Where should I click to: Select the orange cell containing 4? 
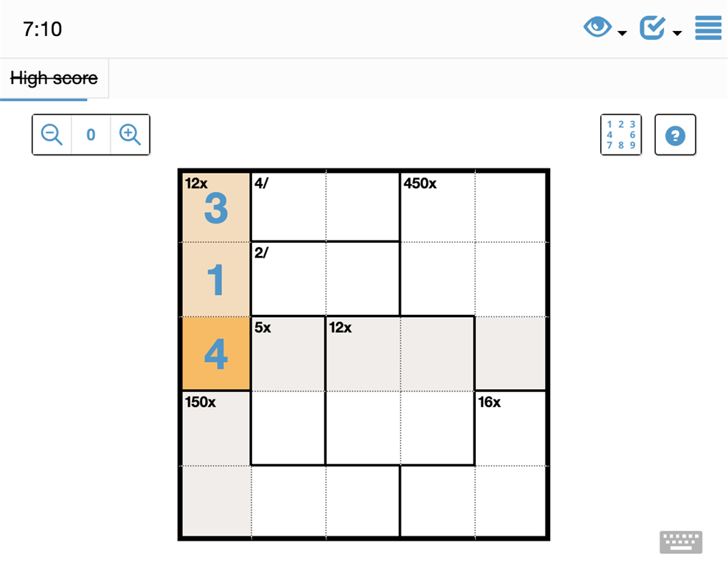pyautogui.click(x=215, y=353)
